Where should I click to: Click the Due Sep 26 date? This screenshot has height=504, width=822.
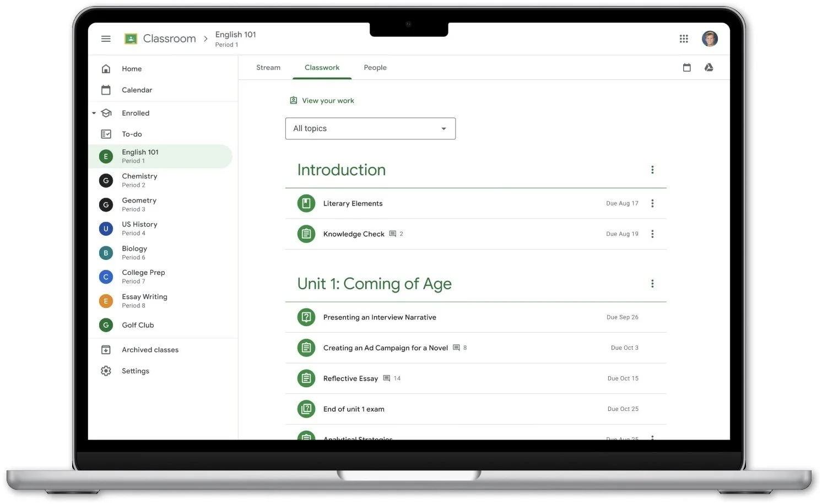tap(623, 317)
